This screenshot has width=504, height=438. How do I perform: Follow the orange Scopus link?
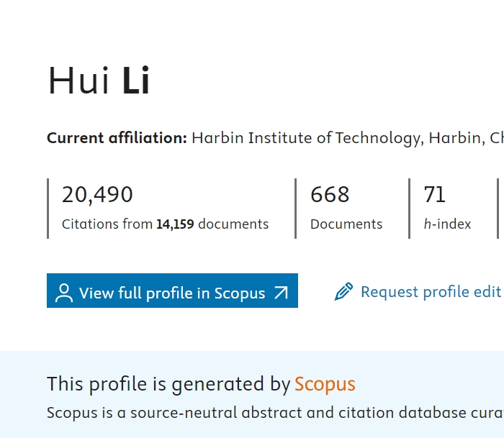[x=325, y=384]
